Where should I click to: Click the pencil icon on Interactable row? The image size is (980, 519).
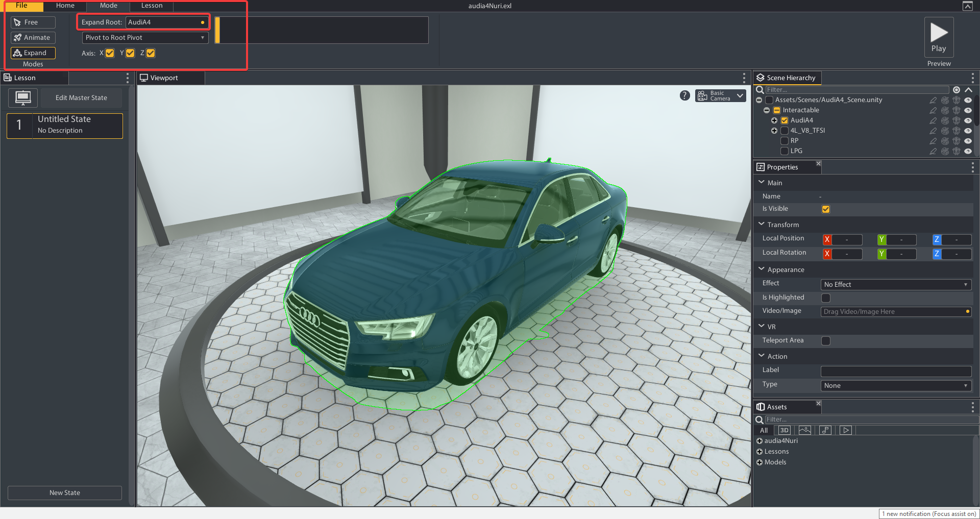point(933,110)
